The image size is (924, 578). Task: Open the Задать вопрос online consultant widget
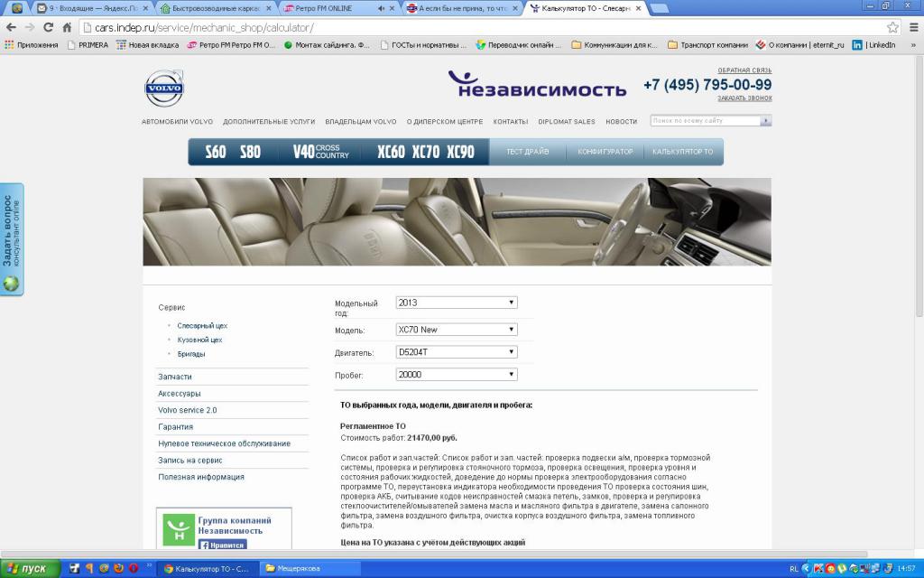[12, 238]
